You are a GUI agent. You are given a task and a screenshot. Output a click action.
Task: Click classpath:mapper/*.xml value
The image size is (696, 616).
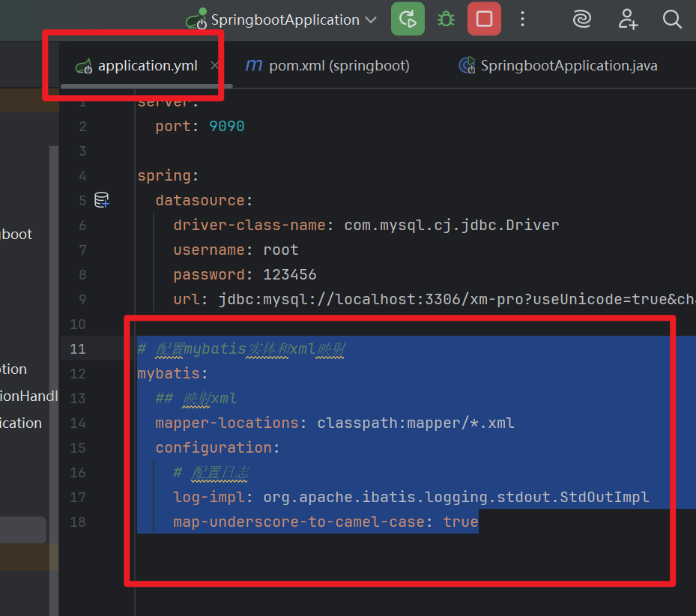(x=416, y=423)
